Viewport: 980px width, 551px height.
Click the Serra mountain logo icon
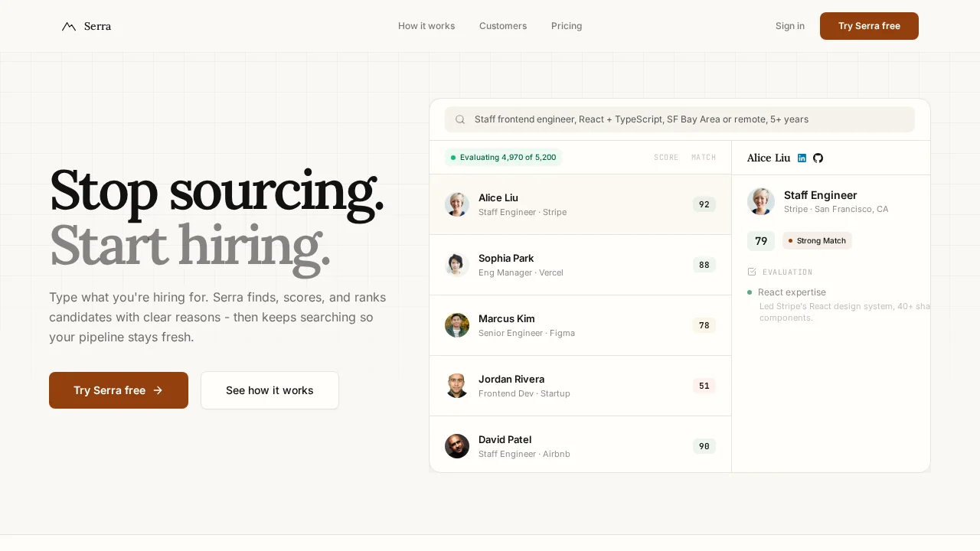(69, 27)
